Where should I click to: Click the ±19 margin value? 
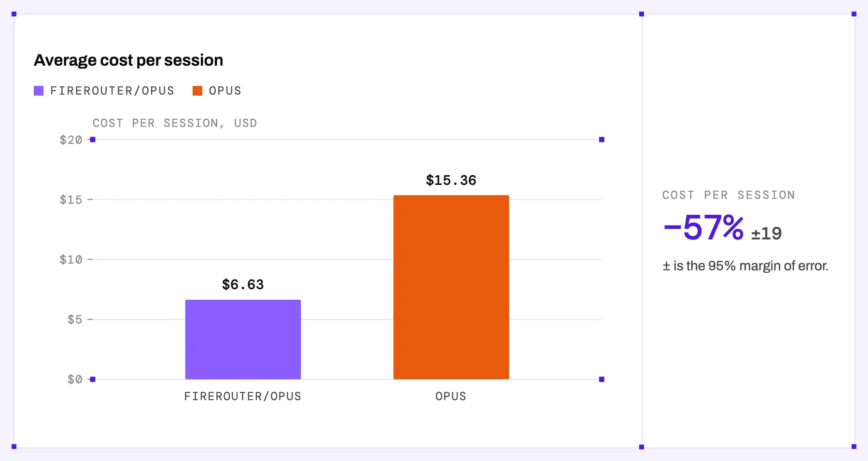[766, 234]
